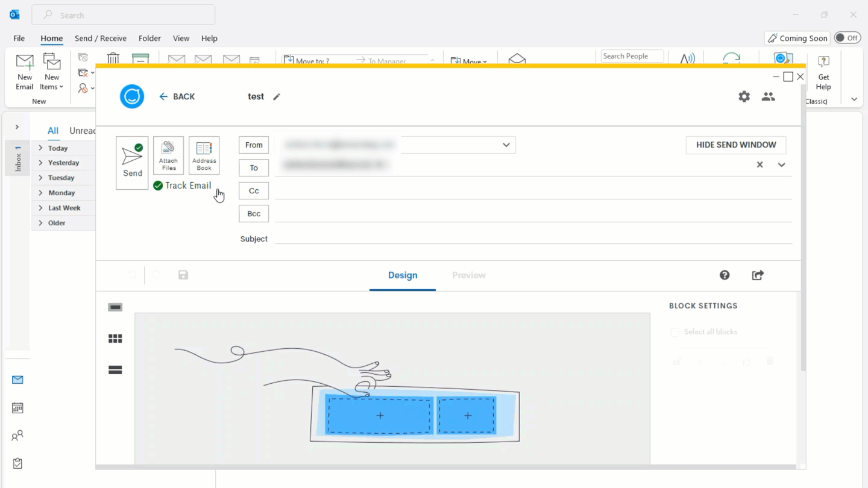
Task: Enable Select all blocks in Block Settings
Action: point(674,331)
